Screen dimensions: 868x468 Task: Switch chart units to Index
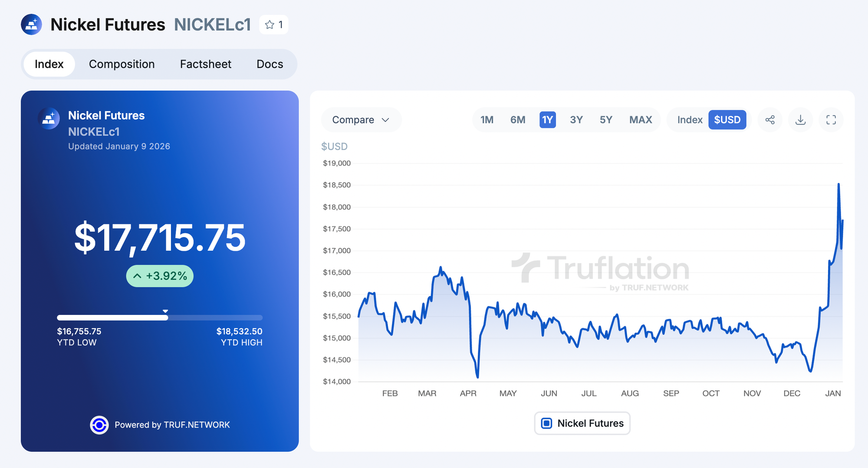690,120
